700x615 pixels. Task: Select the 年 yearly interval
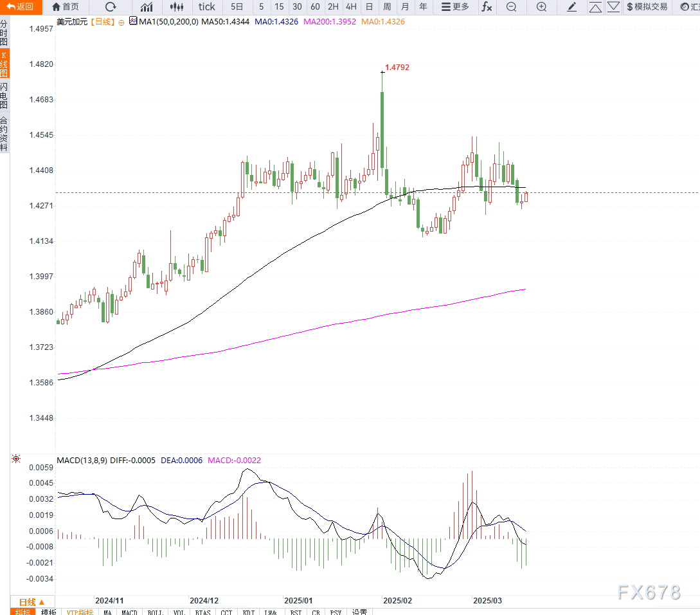423,6
